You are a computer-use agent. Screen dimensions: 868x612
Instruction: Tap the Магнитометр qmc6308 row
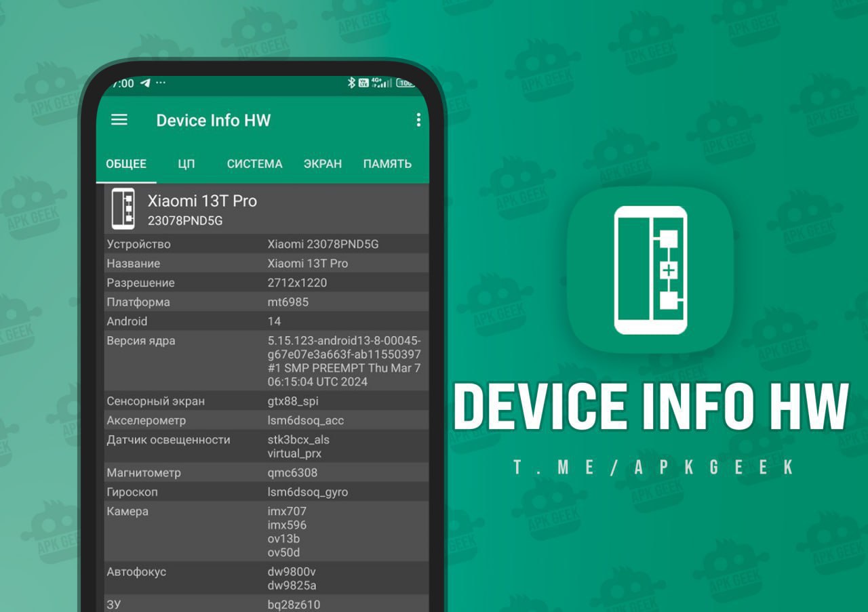(266, 472)
